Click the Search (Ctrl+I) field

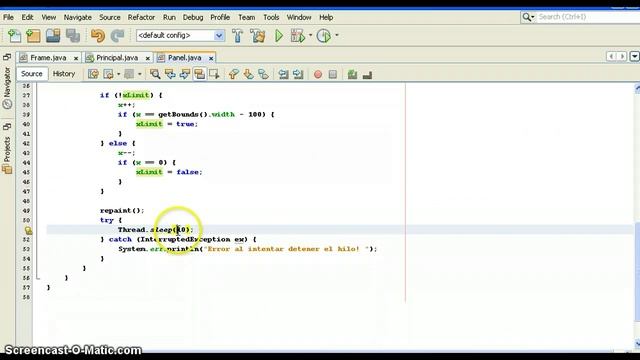(589, 17)
